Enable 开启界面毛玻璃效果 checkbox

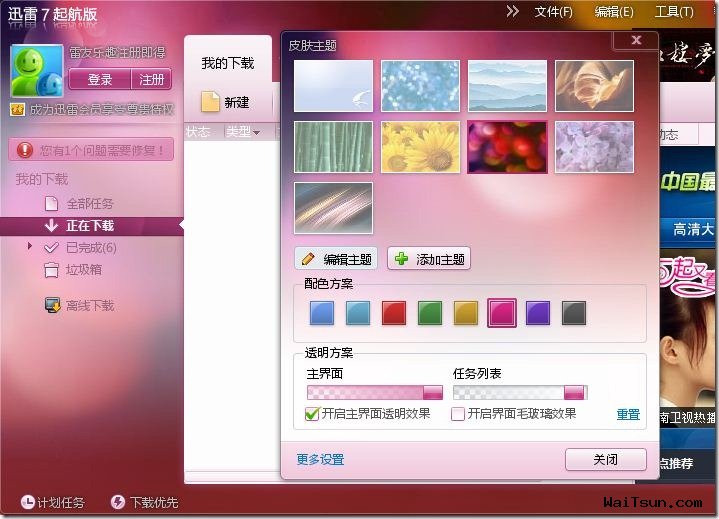(458, 414)
